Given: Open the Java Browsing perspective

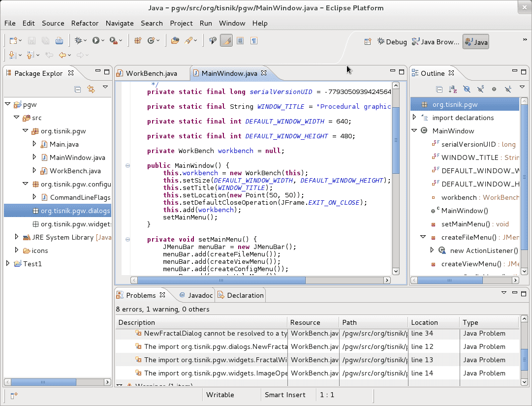Looking at the screenshot, I should coord(435,42).
